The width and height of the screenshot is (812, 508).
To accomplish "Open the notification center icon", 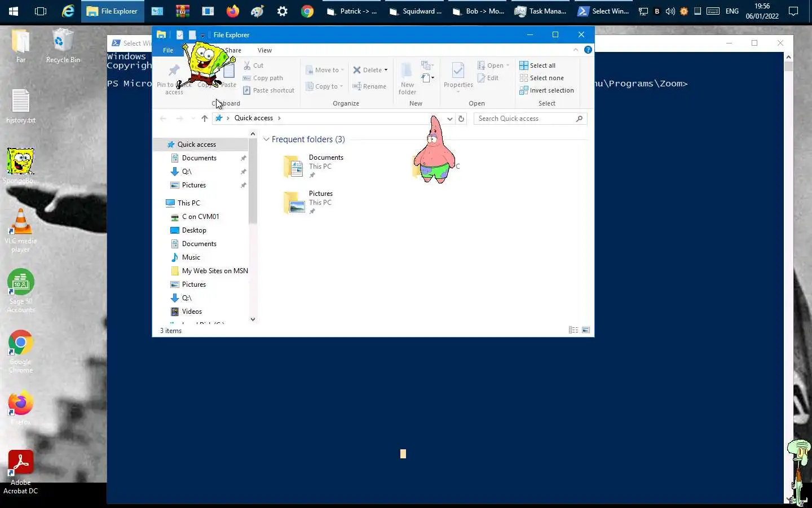I will 793,11.
